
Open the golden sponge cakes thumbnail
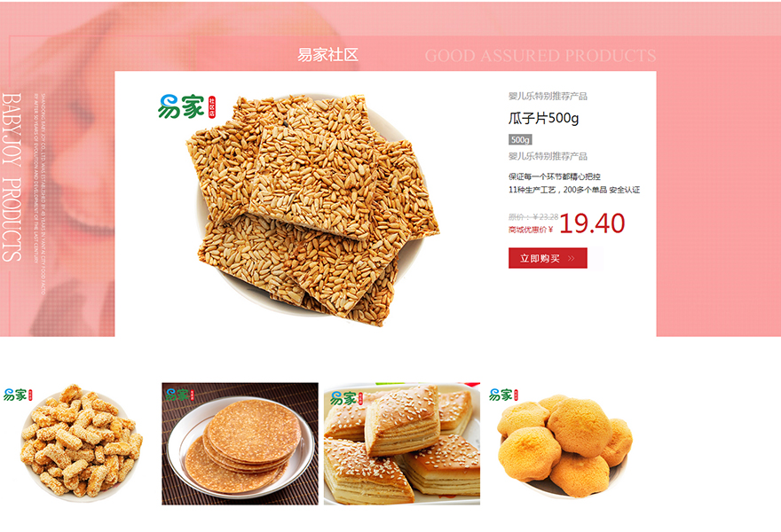coord(564,443)
